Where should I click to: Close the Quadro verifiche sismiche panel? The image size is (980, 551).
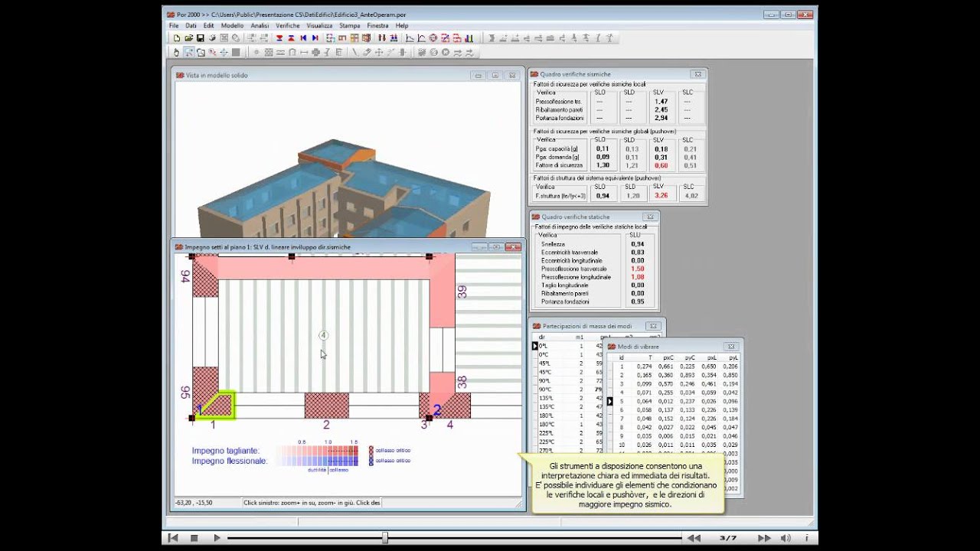(697, 74)
